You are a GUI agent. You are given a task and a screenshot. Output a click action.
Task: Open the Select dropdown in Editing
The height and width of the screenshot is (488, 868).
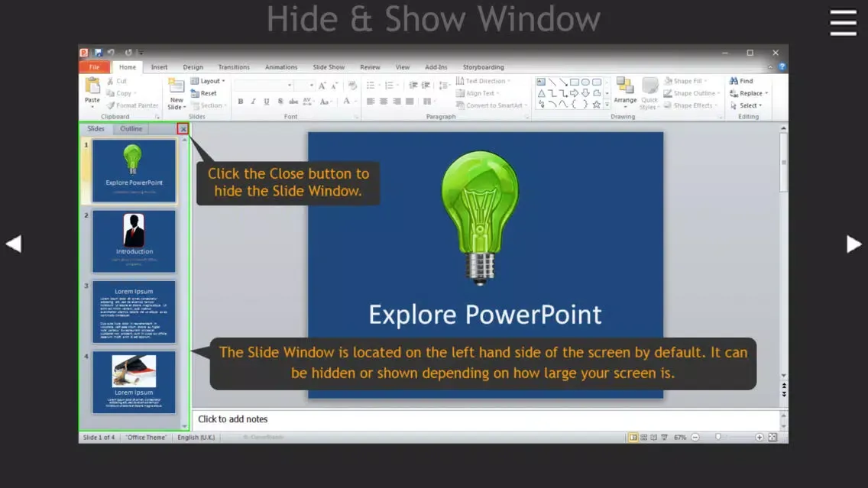coord(747,105)
